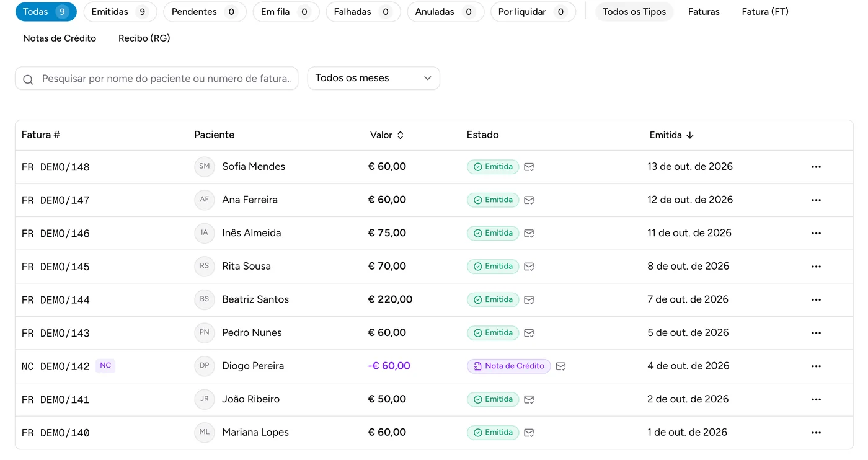Open the three-dot menu for Ana Ferreira

(x=816, y=200)
